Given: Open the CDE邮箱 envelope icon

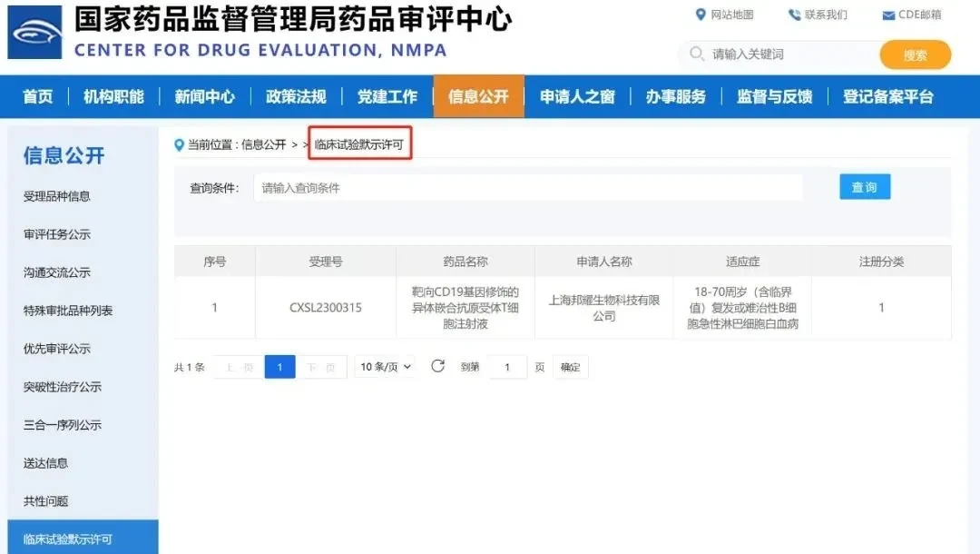Looking at the screenshot, I should 888,15.
